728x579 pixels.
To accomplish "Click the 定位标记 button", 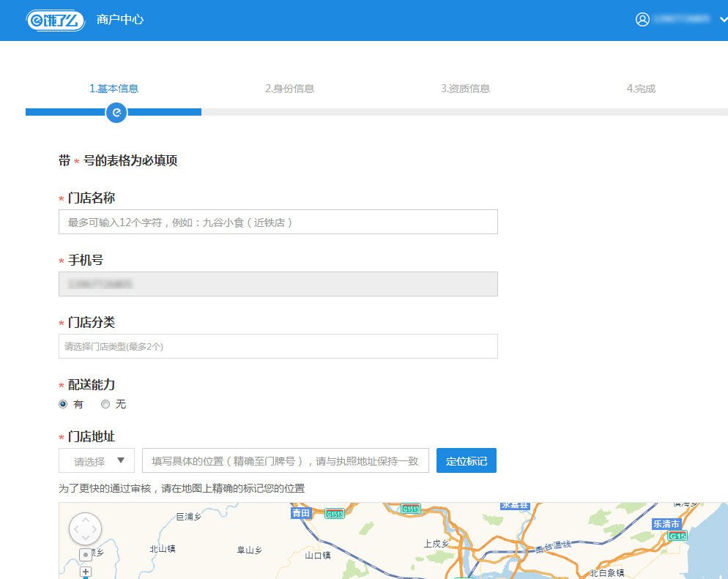I will coord(467,460).
